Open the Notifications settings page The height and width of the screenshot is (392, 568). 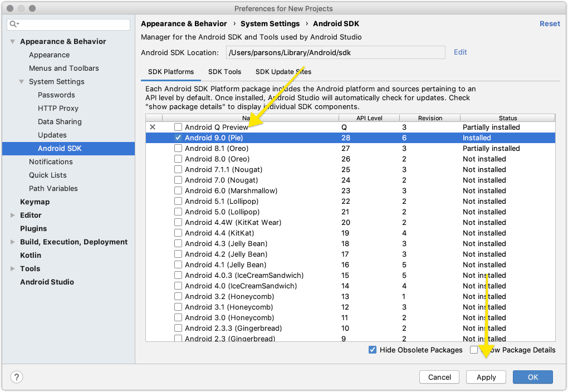[x=51, y=162]
